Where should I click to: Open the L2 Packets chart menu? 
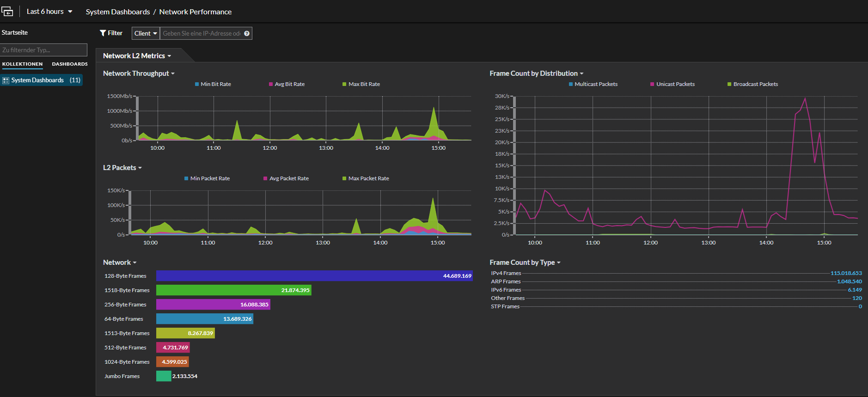point(122,168)
